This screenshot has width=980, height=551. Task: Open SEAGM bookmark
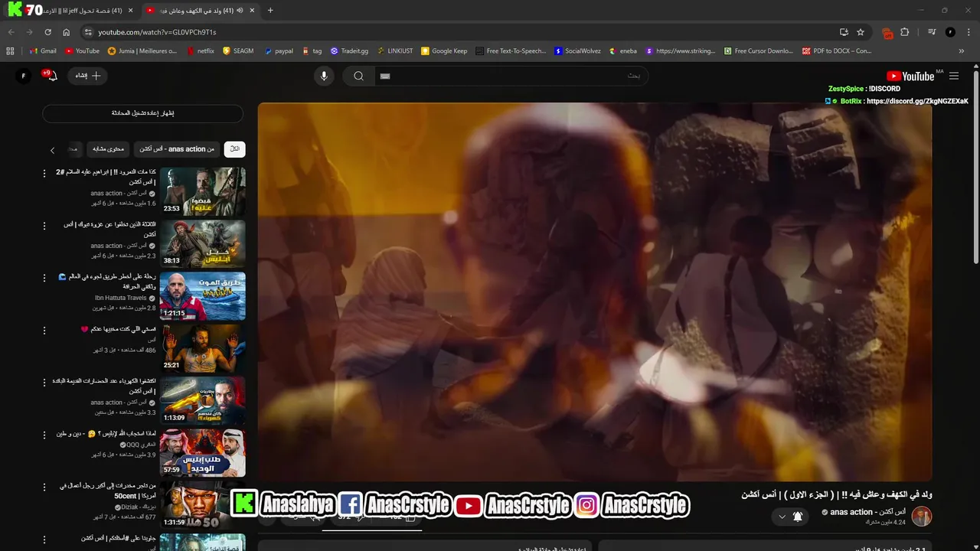click(x=238, y=51)
